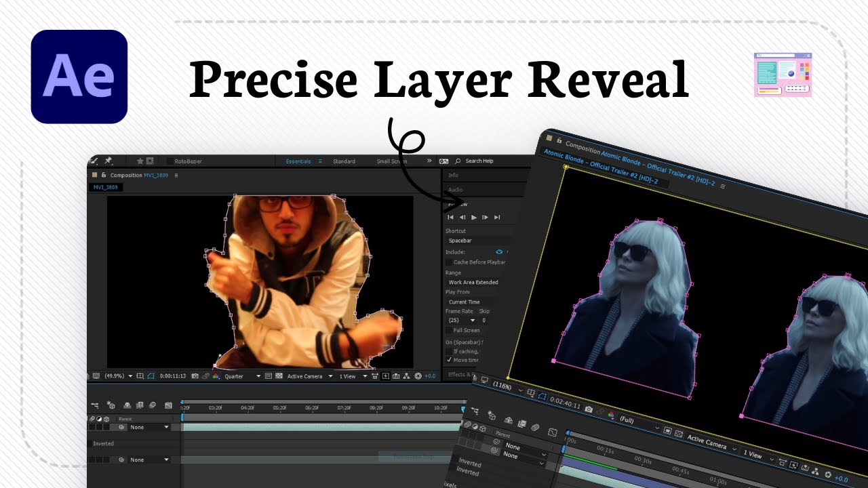Viewport: 868px width, 488px height.
Task: Play the preview with the play button
Action: pyautogui.click(x=474, y=218)
